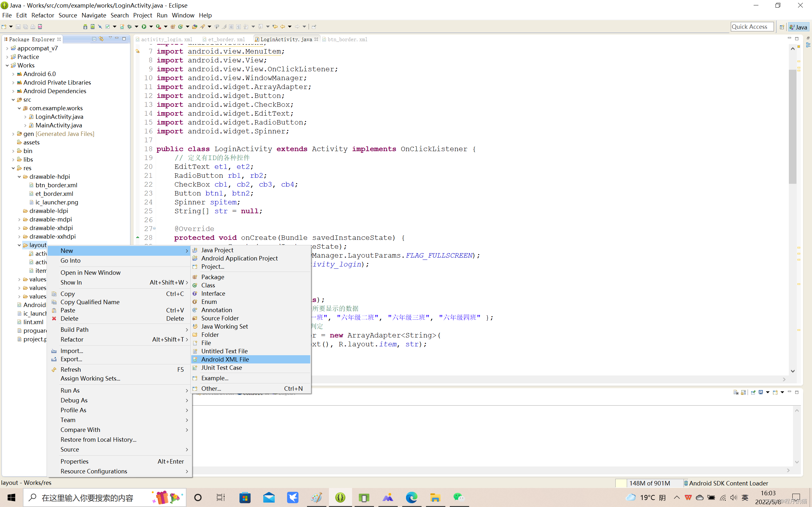Toggle Show Whitespace Characters
812x507 pixels.
tap(239, 27)
